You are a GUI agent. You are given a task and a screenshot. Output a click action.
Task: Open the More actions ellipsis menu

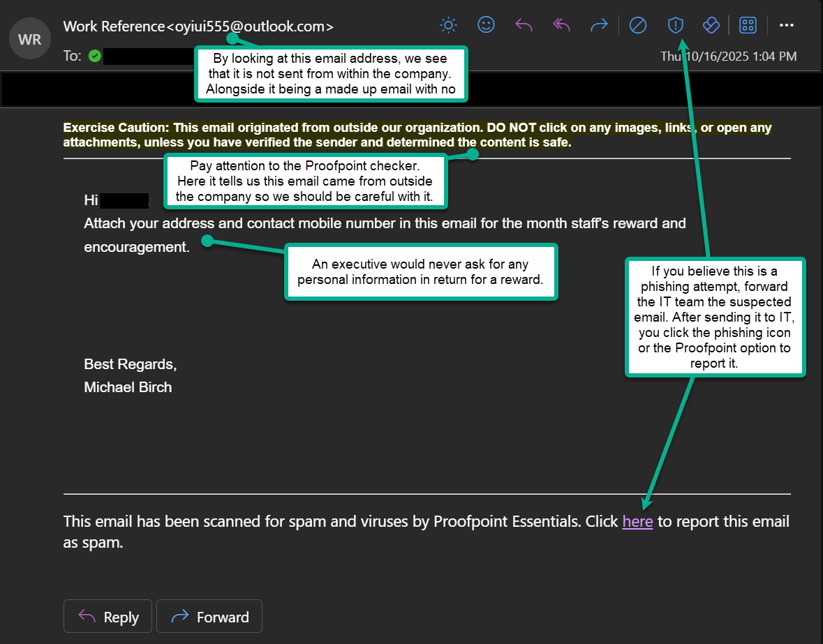pos(787,26)
